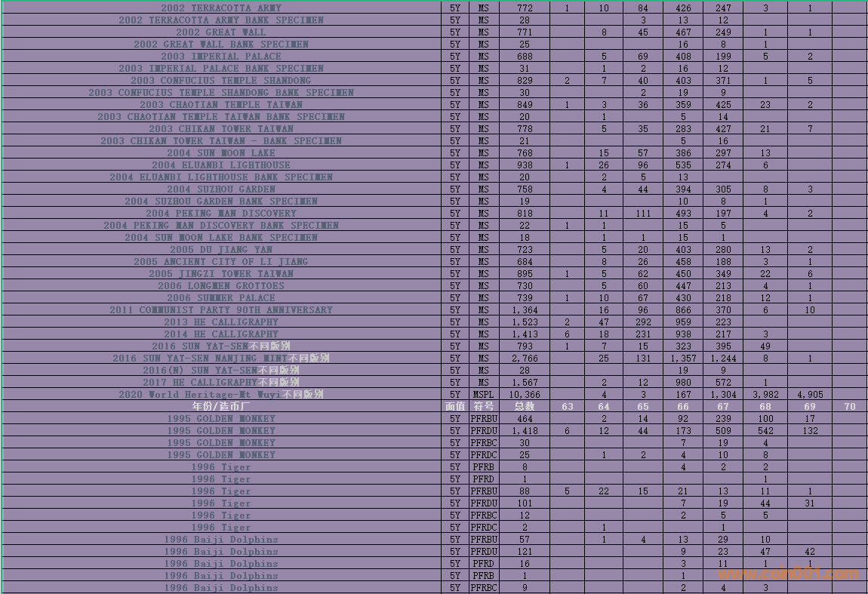
Task: Select "2011 COMMUNIST PARTY 90TH ANNIVERSARY" cell
Action: 220,309
